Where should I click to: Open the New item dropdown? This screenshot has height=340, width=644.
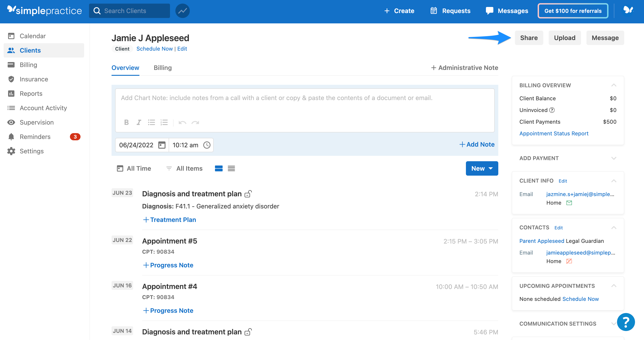click(482, 168)
